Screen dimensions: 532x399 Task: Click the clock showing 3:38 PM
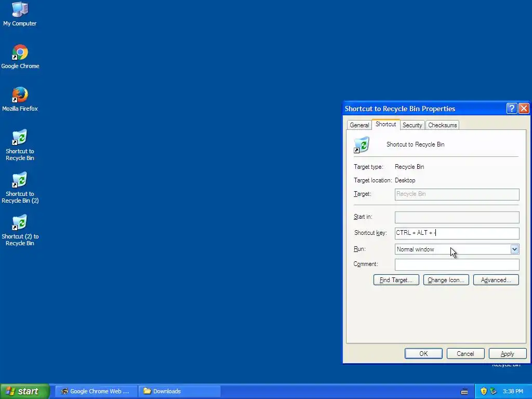tap(513, 391)
